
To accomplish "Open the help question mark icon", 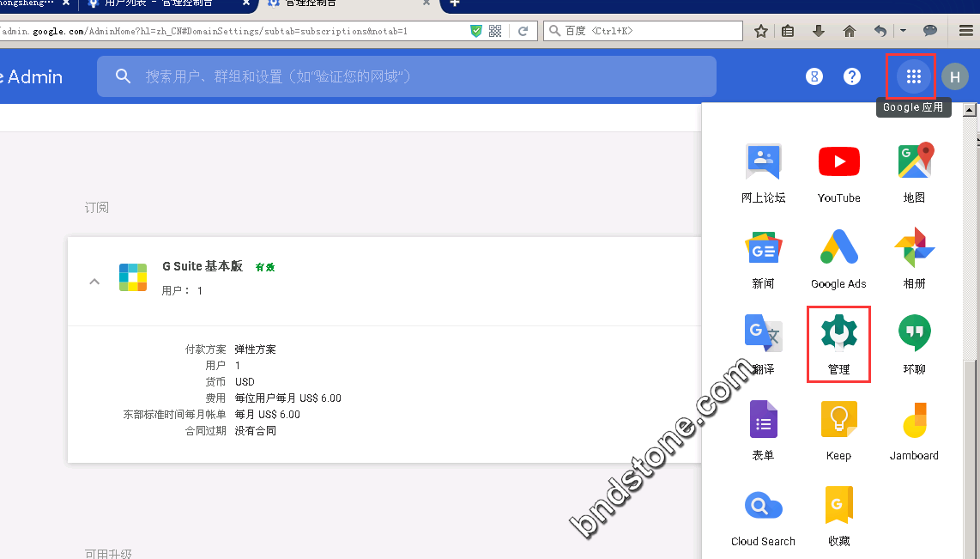I will [x=852, y=76].
